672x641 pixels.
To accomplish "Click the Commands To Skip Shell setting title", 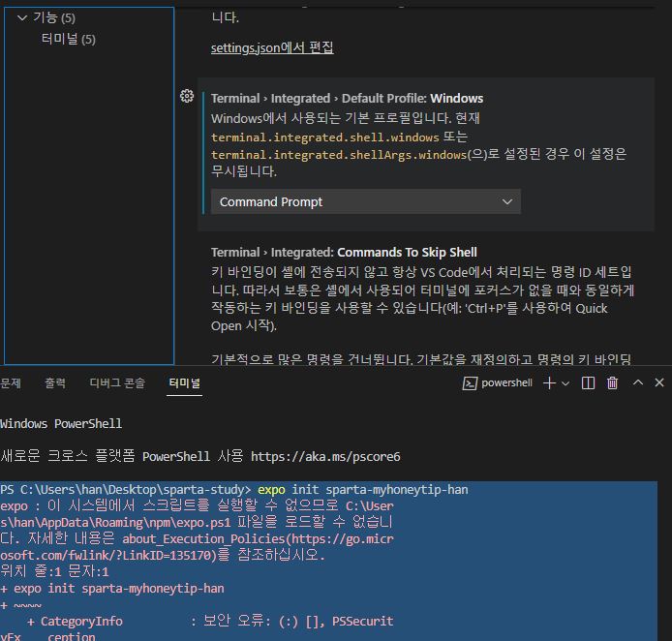I will pyautogui.click(x=344, y=253).
